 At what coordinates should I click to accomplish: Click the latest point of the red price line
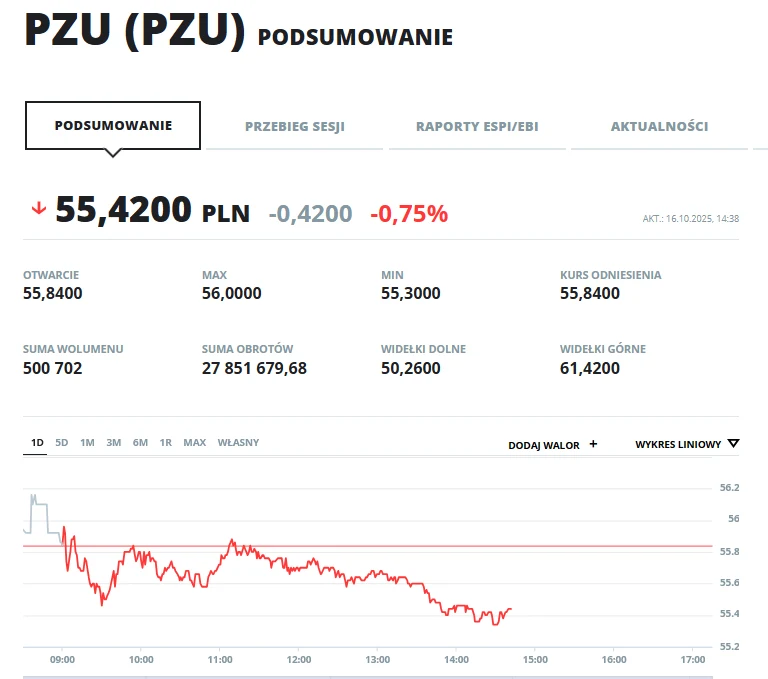point(511,609)
